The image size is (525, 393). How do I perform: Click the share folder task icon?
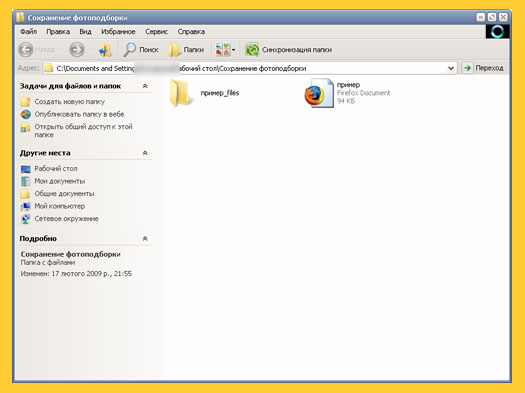(25, 127)
